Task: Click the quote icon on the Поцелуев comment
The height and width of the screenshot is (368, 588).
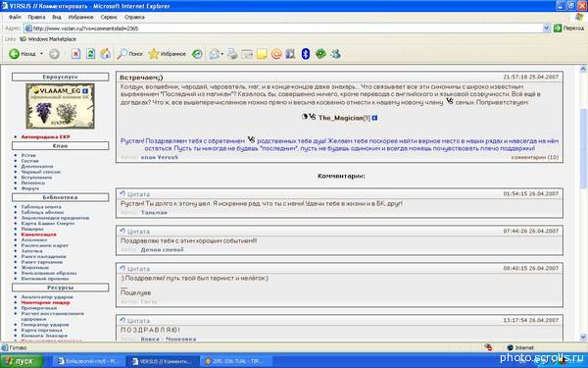Action: (x=122, y=268)
